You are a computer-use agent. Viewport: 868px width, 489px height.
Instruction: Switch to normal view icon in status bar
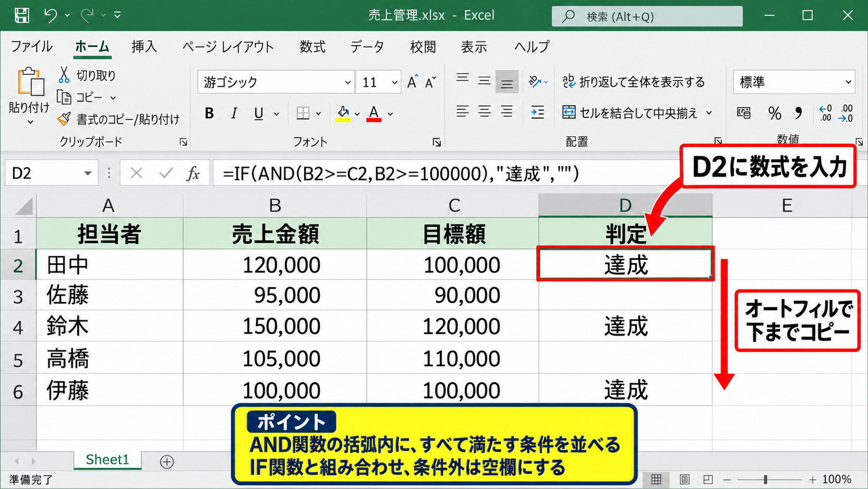(657, 479)
